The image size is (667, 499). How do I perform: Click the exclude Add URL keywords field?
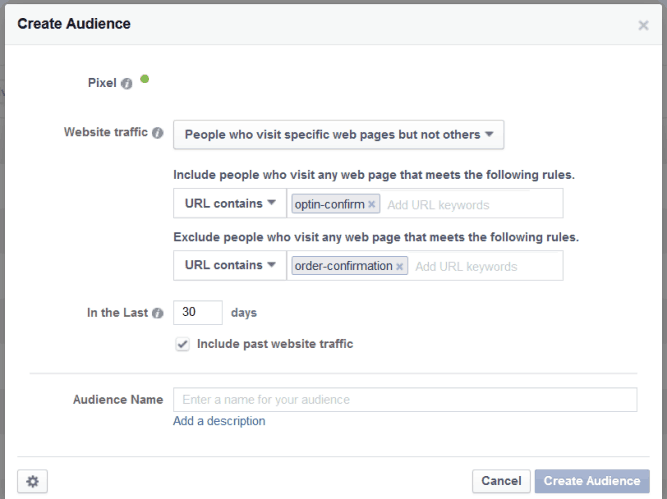coord(486,266)
